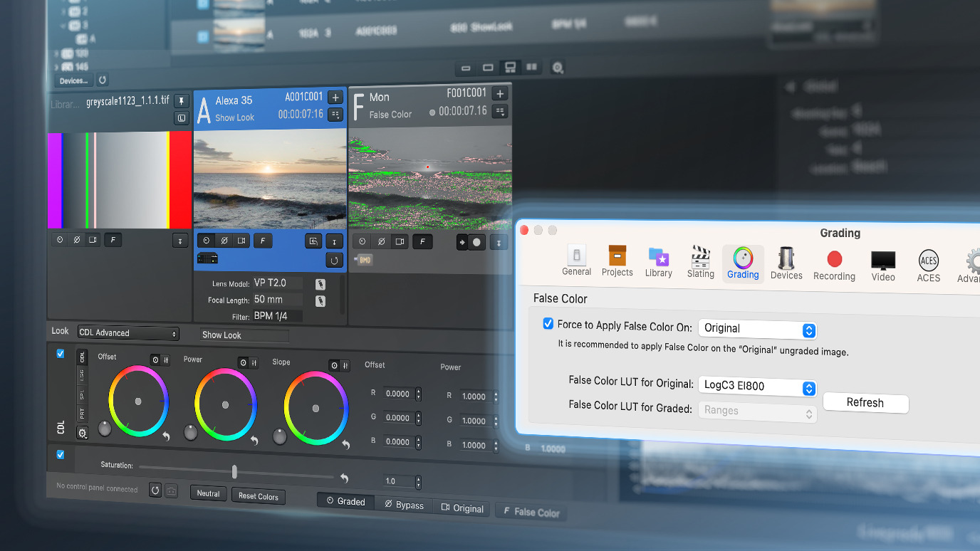The height and width of the screenshot is (551, 980).
Task: Uncheck Force to Apply False Color On
Action: [548, 324]
